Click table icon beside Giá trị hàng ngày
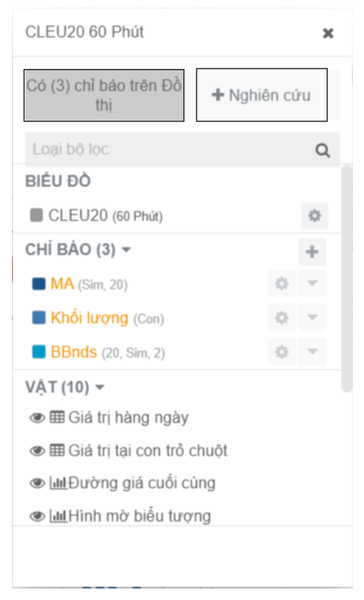 (57, 417)
